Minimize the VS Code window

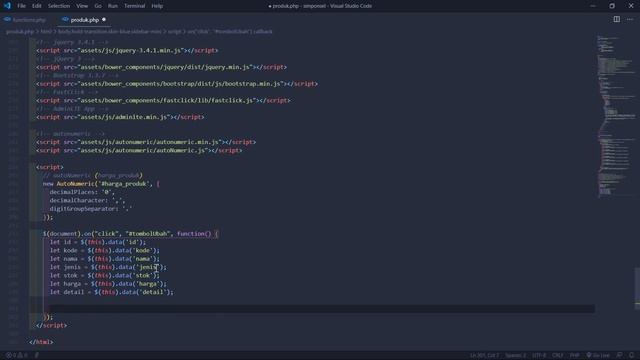(593, 6)
